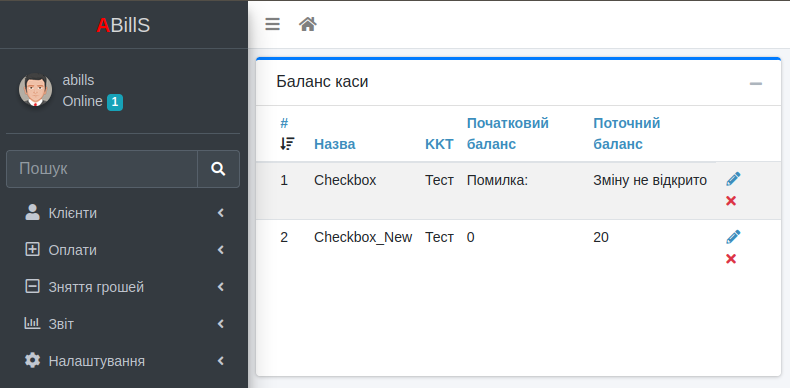Click the Checkbox_New name cell

(363, 237)
